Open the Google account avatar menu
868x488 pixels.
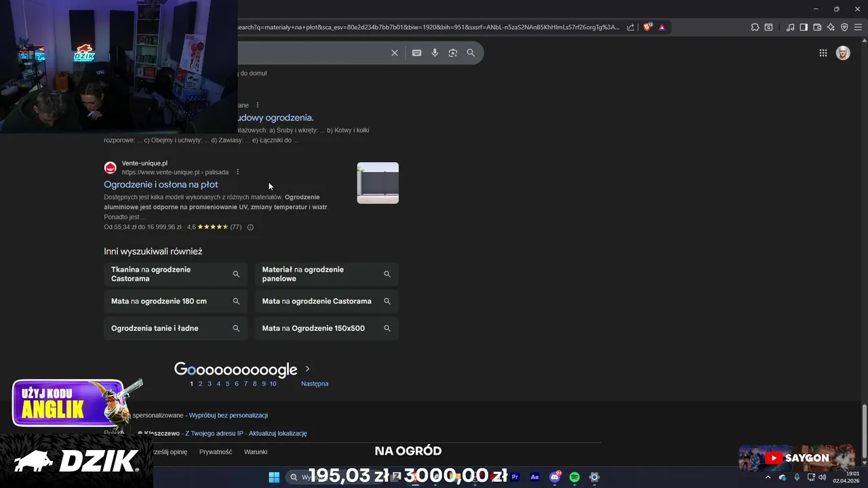click(x=843, y=53)
